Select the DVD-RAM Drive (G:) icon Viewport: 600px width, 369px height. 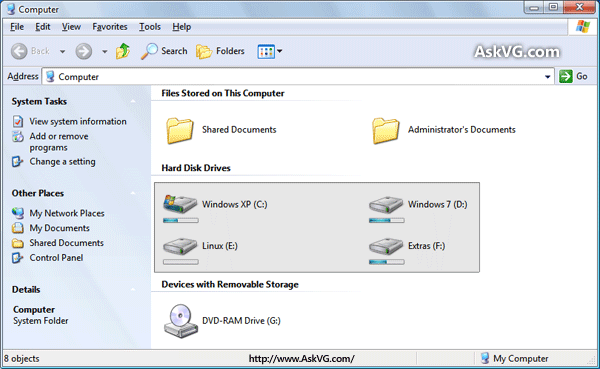[x=181, y=321]
